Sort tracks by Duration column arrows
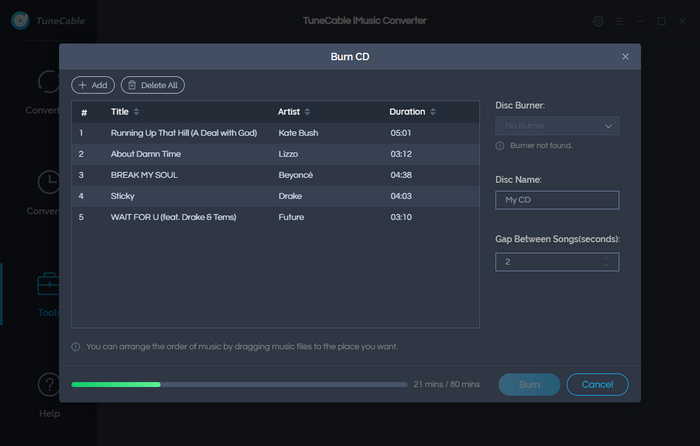700x446 pixels. (x=433, y=112)
